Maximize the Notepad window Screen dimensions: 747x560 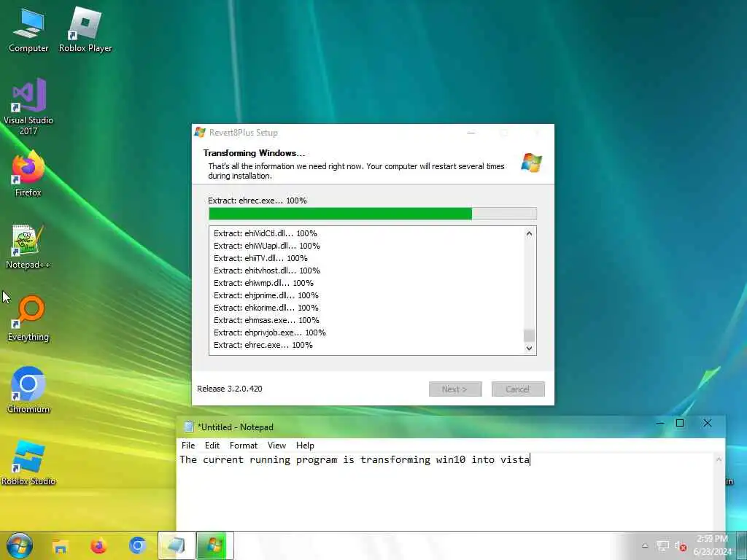(x=680, y=423)
